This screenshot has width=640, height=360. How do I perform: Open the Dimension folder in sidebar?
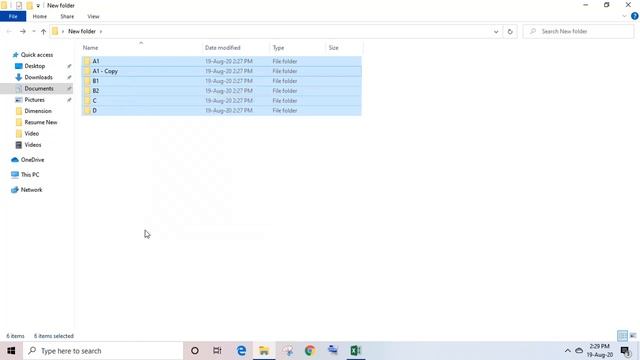tap(38, 111)
